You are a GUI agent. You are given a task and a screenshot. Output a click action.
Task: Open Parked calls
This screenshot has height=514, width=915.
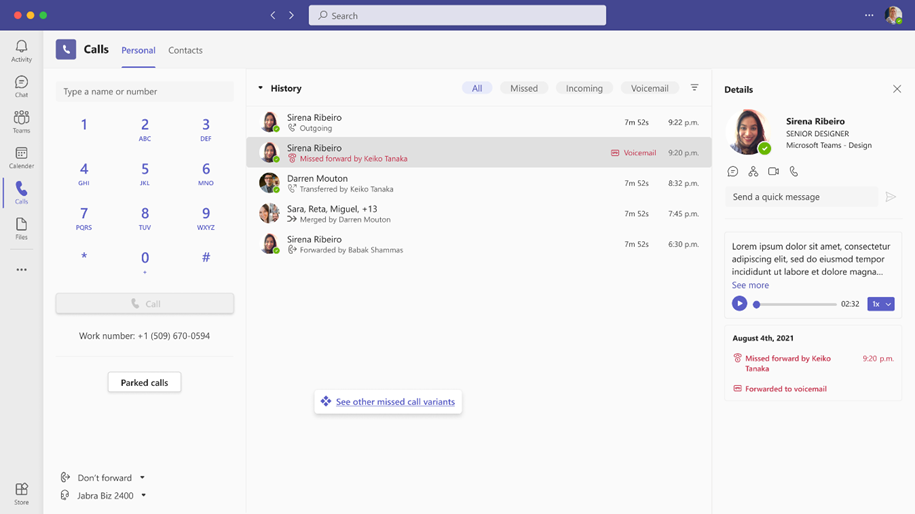(144, 382)
